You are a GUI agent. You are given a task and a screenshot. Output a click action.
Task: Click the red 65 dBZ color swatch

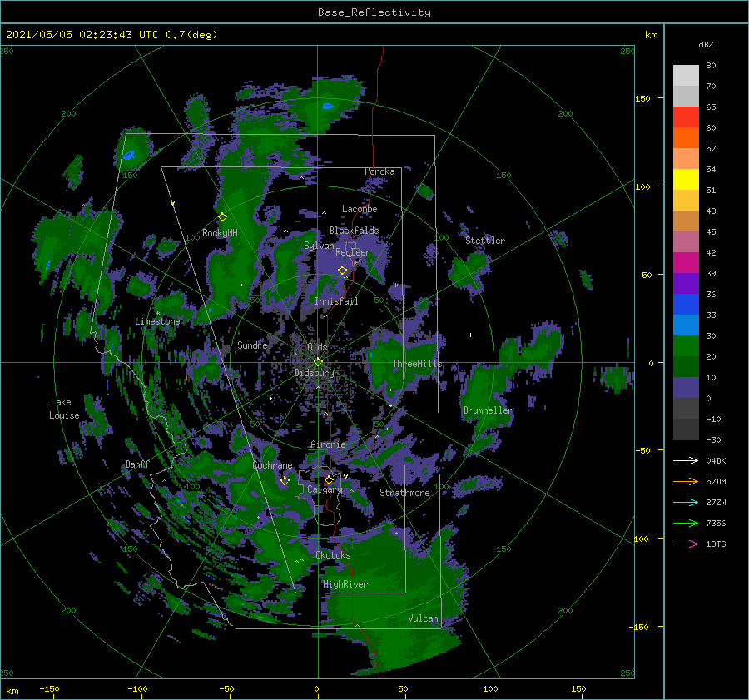click(x=686, y=117)
